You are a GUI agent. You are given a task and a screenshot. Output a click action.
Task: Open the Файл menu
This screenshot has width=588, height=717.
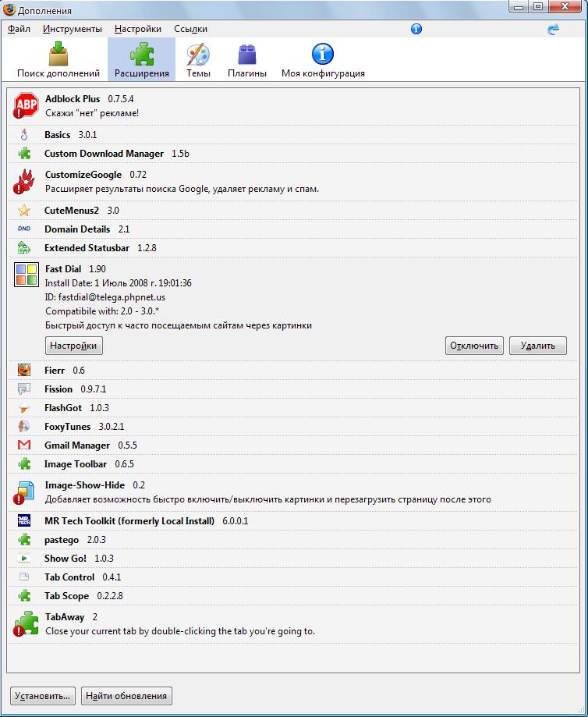point(19,29)
